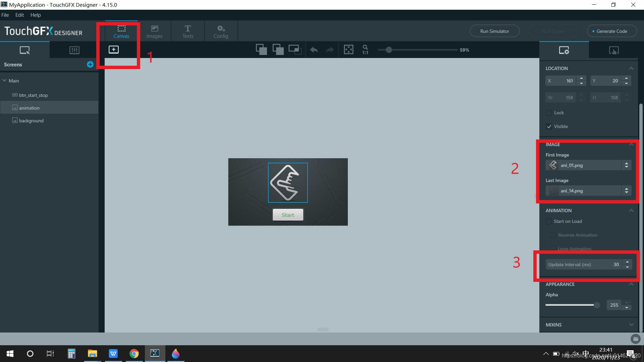The height and width of the screenshot is (362, 644).
Task: Click the add widget icon under Canvas
Action: [114, 50]
